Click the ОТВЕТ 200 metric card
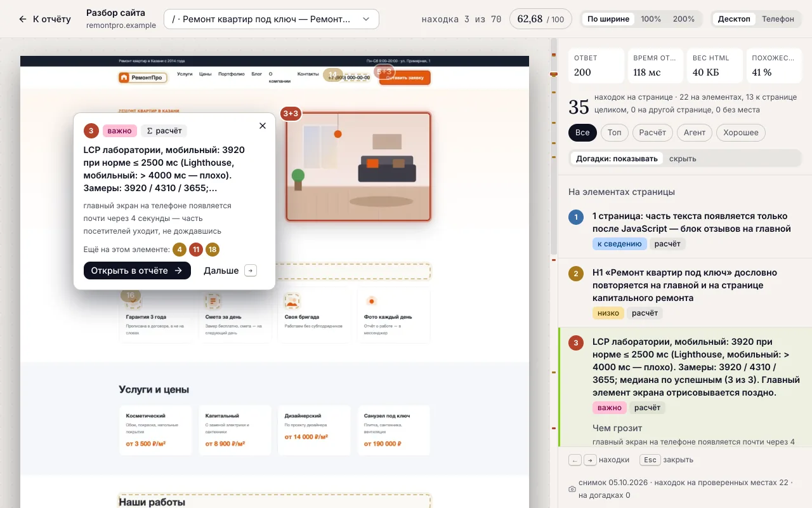812x508 pixels. (x=596, y=65)
